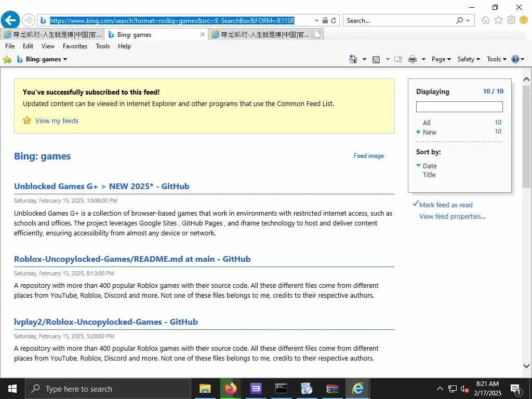This screenshot has width=532, height=399.
Task: Filter feed by New items
Action: (x=429, y=132)
